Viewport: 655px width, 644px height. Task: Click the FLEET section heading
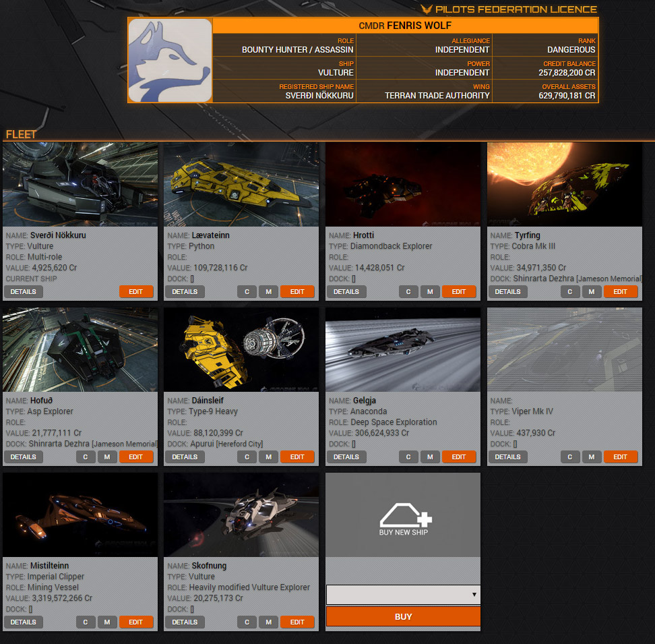click(21, 135)
